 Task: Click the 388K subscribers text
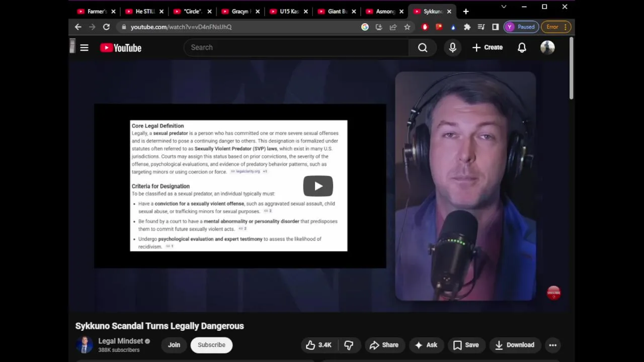coord(119,350)
